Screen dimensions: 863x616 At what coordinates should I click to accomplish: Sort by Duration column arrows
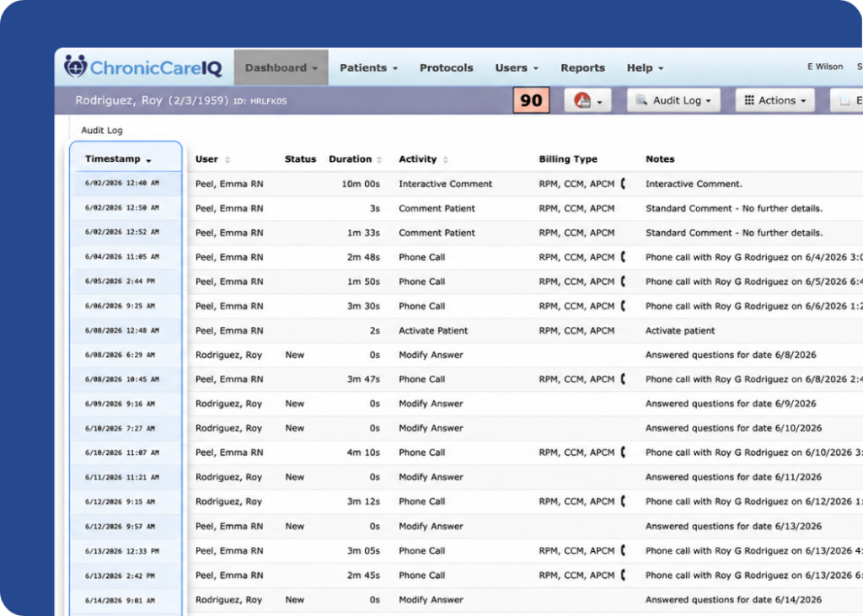(x=379, y=159)
